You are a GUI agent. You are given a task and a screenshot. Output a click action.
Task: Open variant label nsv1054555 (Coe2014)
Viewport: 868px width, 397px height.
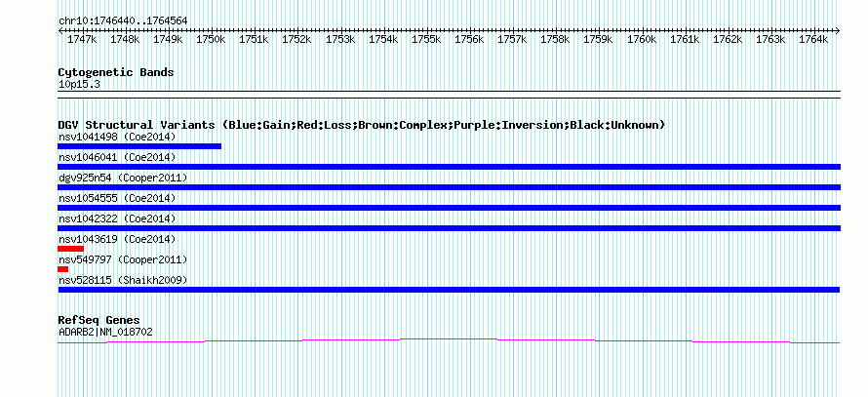tap(117, 198)
